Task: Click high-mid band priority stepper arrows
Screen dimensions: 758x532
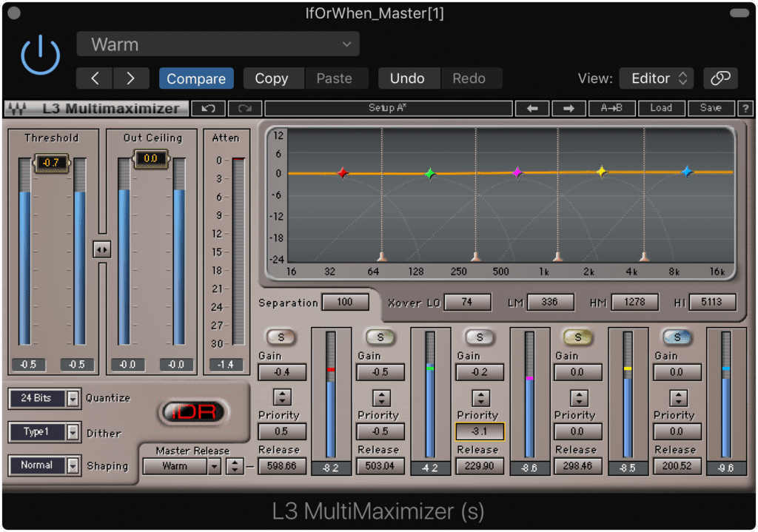Action: click(x=579, y=397)
